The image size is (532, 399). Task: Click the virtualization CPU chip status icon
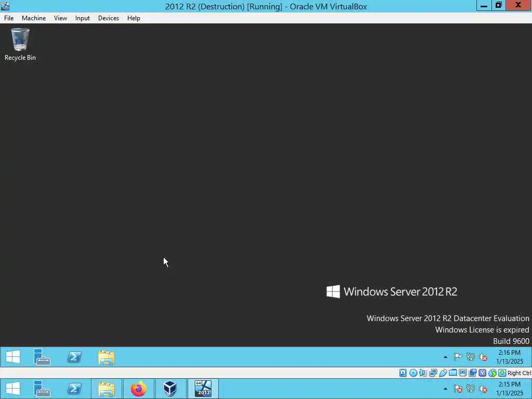coord(483,373)
